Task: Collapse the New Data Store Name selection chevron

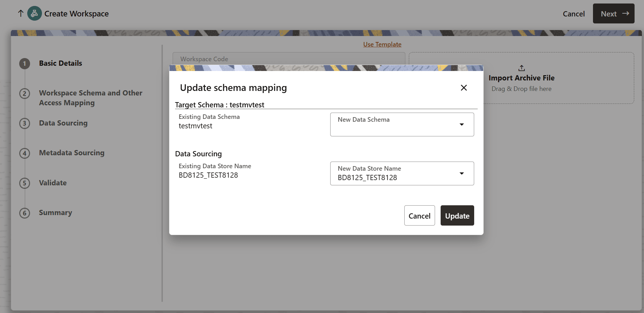Action: [462, 173]
